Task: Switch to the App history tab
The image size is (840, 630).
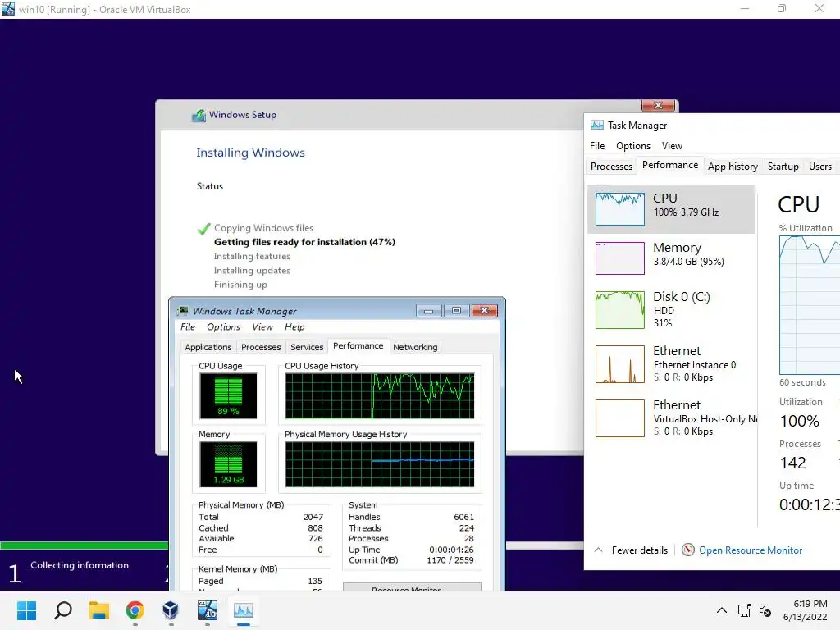Action: click(x=733, y=167)
